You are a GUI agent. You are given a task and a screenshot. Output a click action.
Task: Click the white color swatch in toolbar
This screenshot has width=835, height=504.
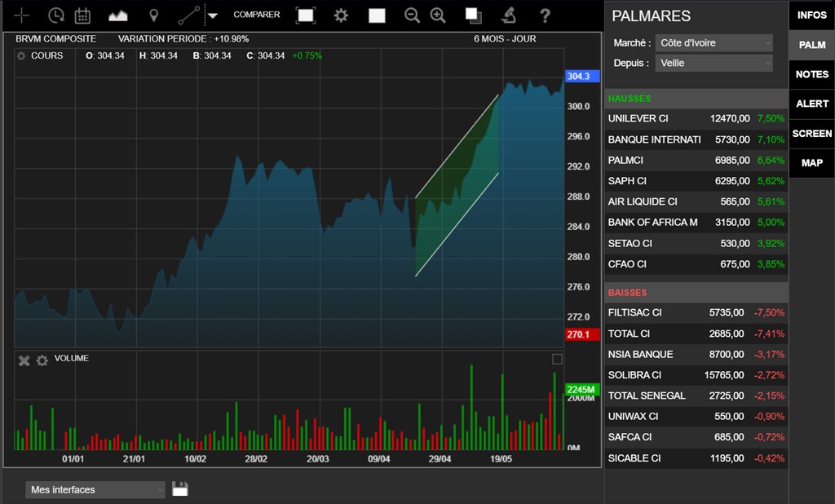377,15
